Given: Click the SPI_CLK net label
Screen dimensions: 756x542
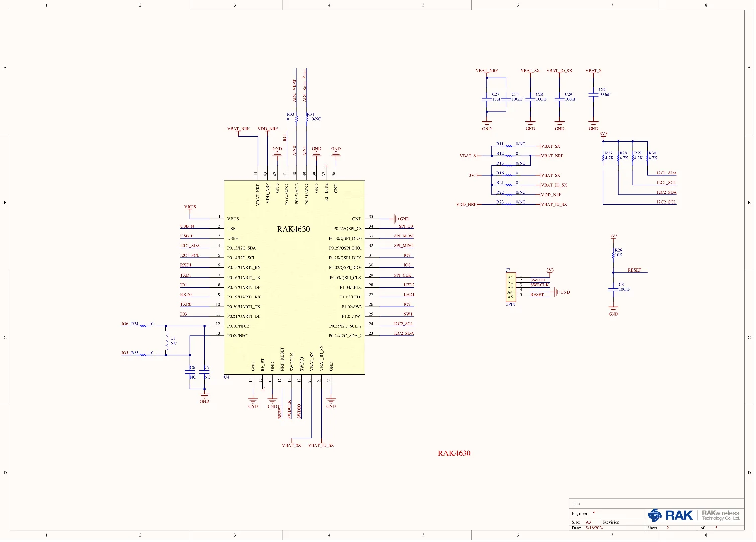Looking at the screenshot, I should click(403, 275).
